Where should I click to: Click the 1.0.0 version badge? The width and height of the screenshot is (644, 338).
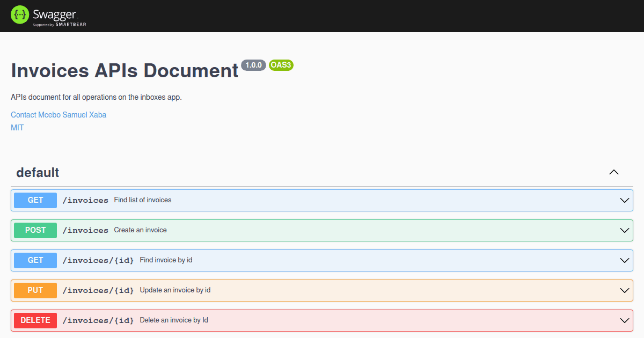tap(253, 65)
